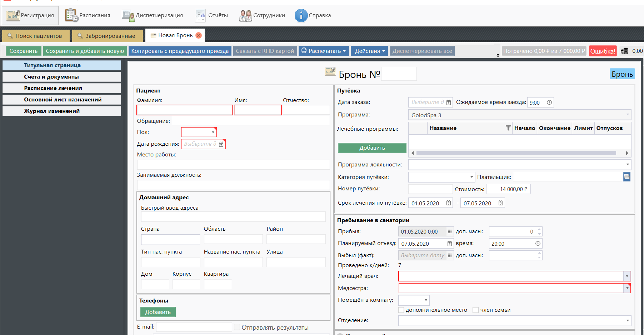Open the Лечащий врач dropdown
Viewport: 644px width, 335px height.
626,276
